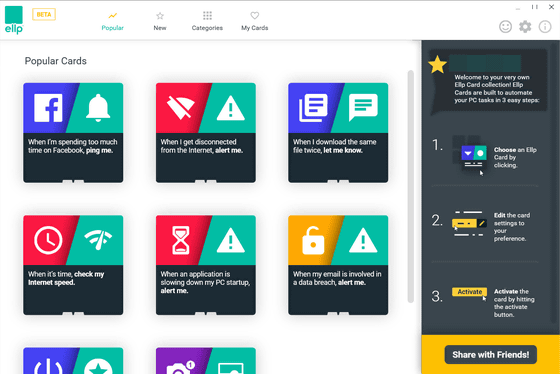This screenshot has height=374, width=560.
Task: Click the camera icon on purple card
Action: coord(181,367)
